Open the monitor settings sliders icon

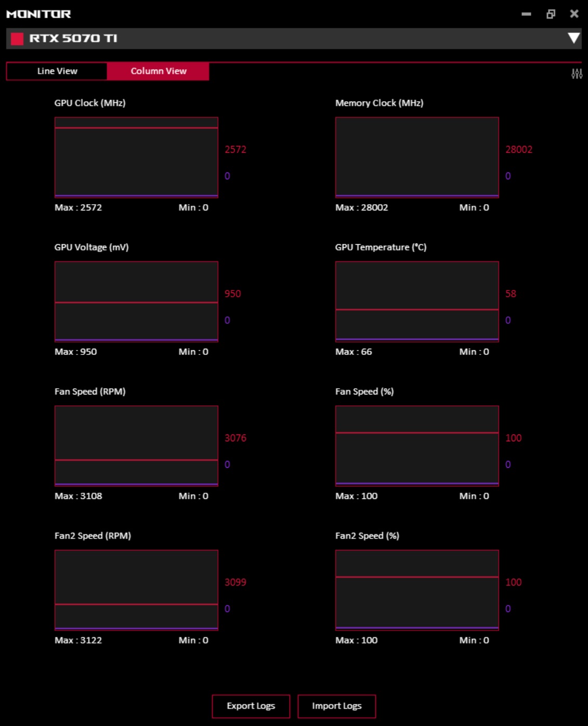[x=577, y=74]
